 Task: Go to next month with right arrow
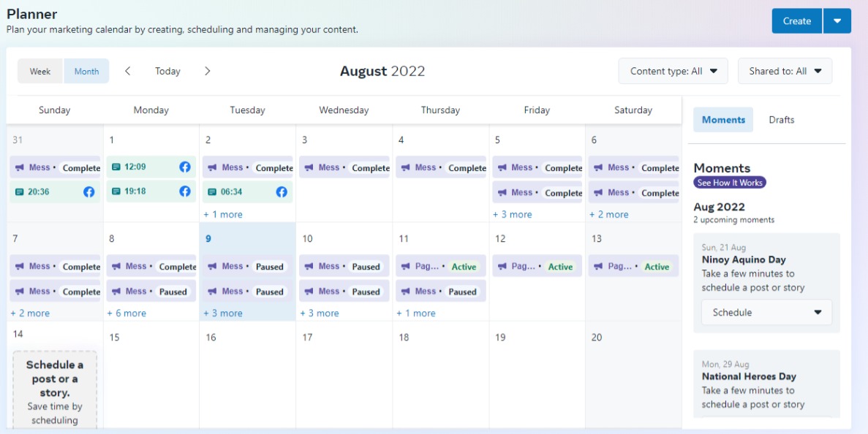(x=208, y=71)
